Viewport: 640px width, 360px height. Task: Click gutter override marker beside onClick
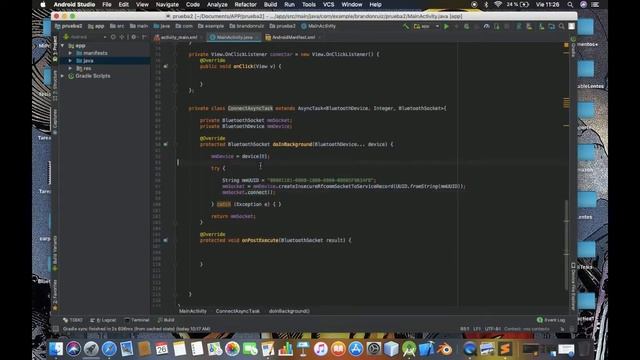pyautogui.click(x=165, y=66)
